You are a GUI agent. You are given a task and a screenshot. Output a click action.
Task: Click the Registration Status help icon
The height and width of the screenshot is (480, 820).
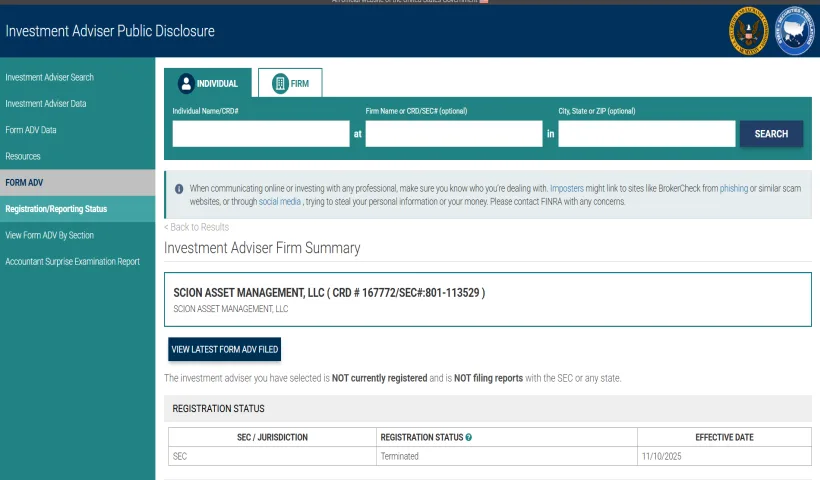click(x=469, y=438)
